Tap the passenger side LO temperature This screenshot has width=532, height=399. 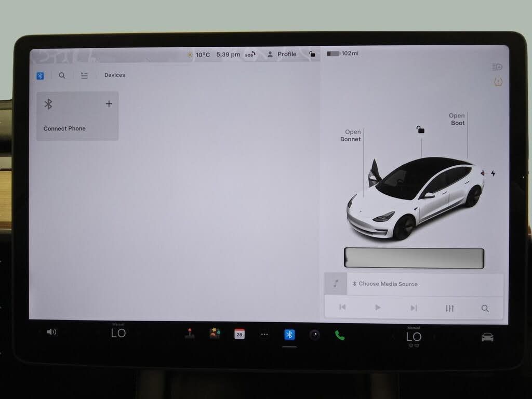point(414,337)
